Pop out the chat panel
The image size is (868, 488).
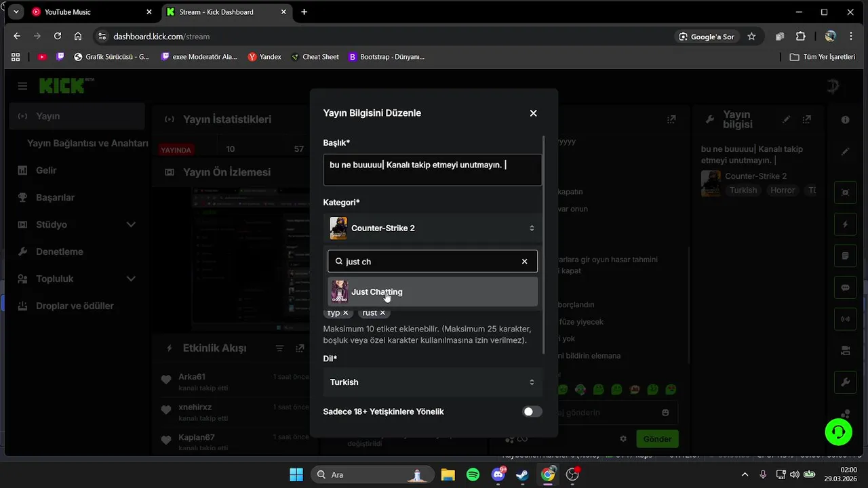pyautogui.click(x=671, y=119)
